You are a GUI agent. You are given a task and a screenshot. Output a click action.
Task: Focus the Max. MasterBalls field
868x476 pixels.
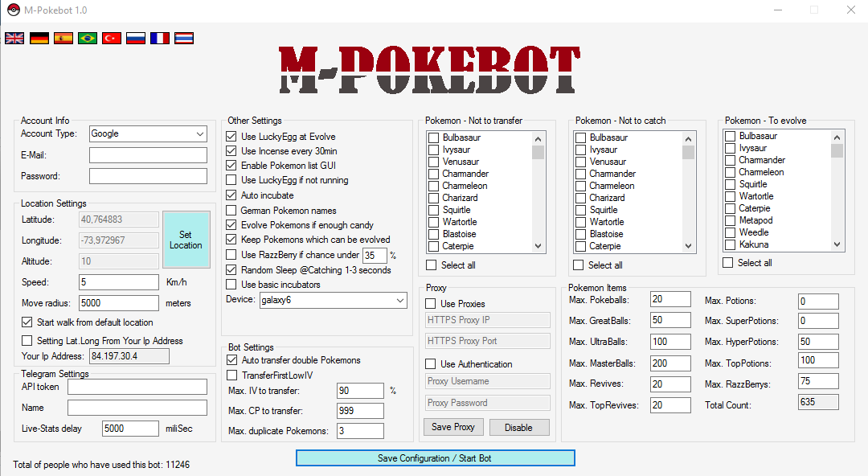[x=670, y=363]
